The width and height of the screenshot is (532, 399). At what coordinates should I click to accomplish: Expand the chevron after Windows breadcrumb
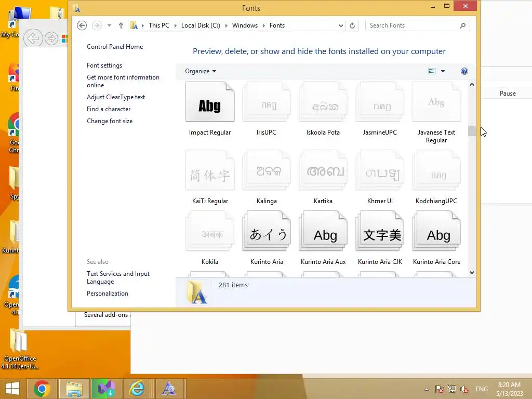click(263, 25)
